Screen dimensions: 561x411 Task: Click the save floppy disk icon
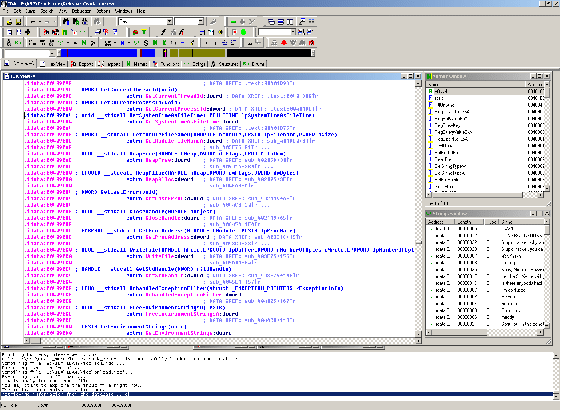[18, 22]
